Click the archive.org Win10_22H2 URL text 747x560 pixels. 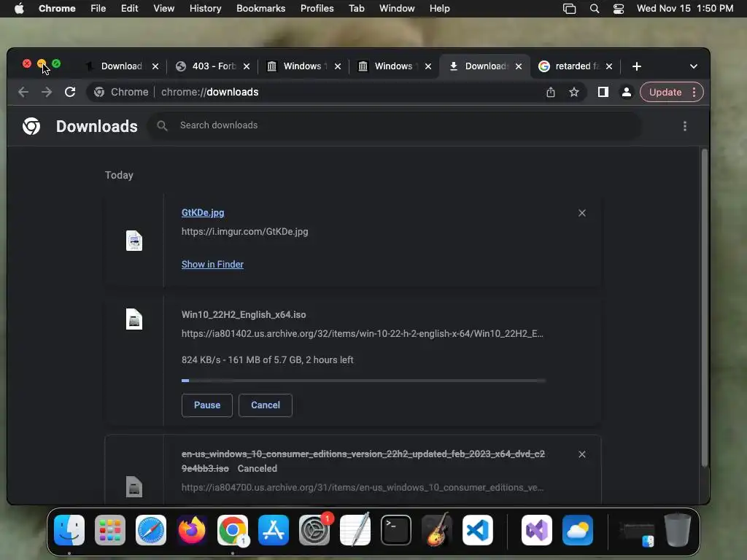tap(362, 333)
